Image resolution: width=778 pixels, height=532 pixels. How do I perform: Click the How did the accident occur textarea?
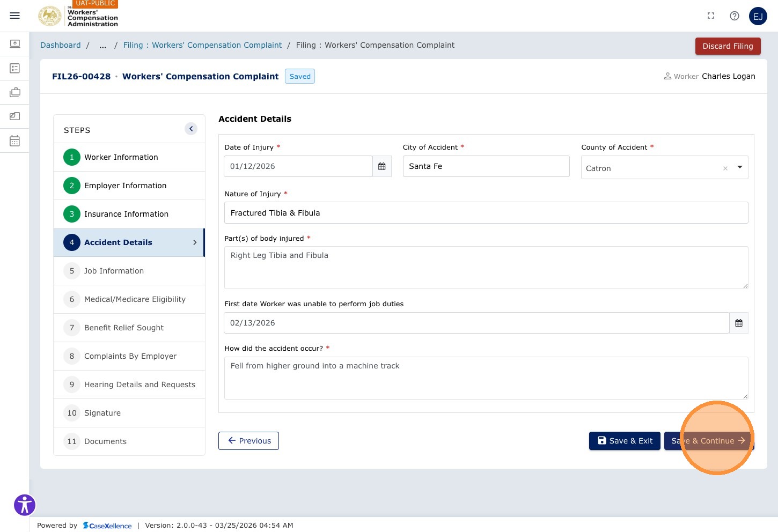click(x=486, y=378)
